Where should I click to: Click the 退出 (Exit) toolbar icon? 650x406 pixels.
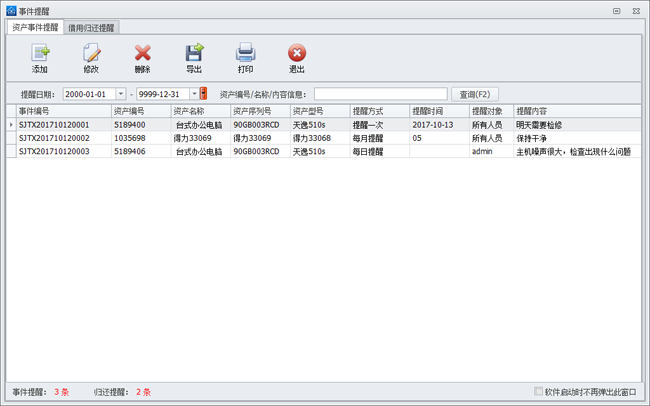tap(297, 53)
